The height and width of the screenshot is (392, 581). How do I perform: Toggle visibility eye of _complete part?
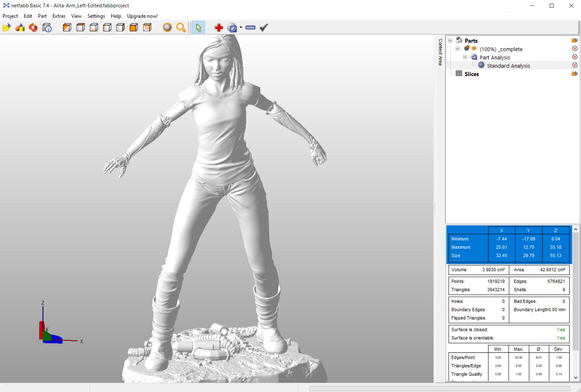pyautogui.click(x=474, y=49)
